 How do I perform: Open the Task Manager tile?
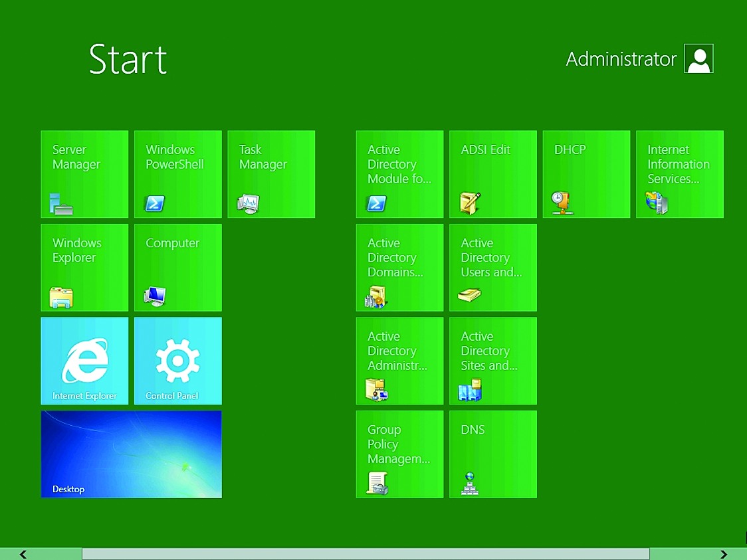[271, 174]
